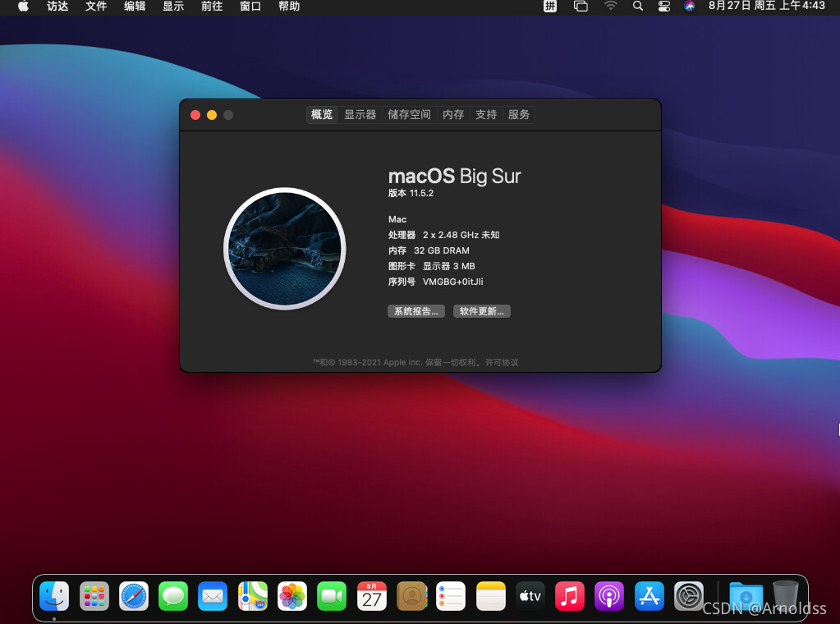840x624 pixels.
Task: Start FaceTime from the Dock
Action: (332, 596)
